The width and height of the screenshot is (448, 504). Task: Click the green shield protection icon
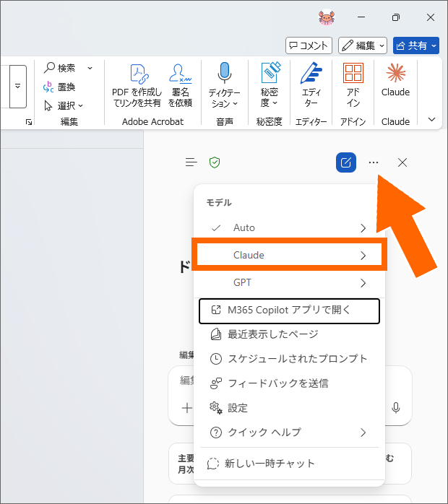point(215,162)
